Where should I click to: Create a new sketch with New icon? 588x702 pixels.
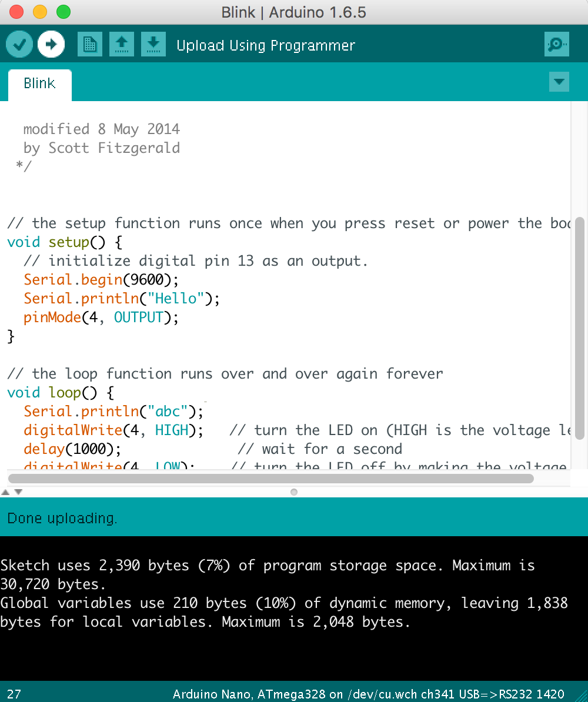89,44
